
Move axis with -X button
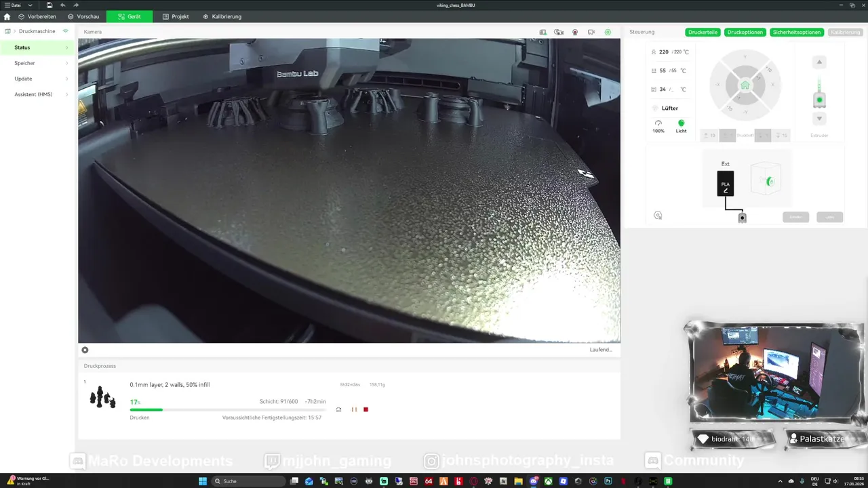click(719, 84)
